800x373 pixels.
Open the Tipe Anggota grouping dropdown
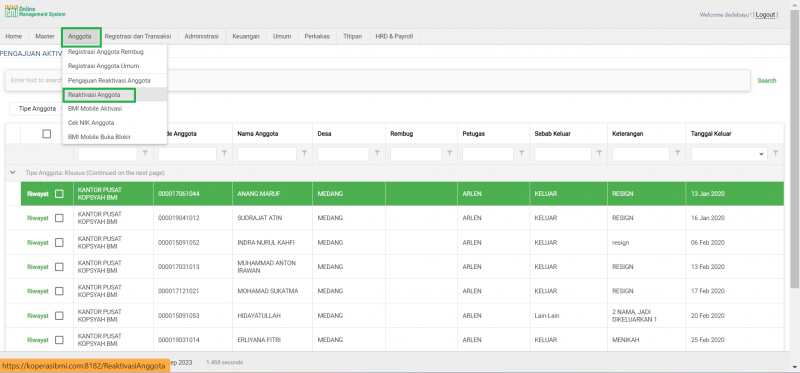coord(37,109)
